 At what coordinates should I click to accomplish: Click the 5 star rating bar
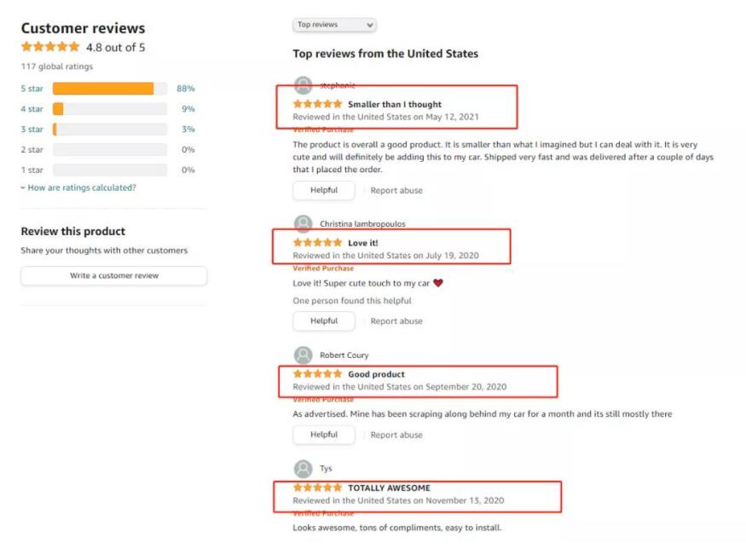109,89
